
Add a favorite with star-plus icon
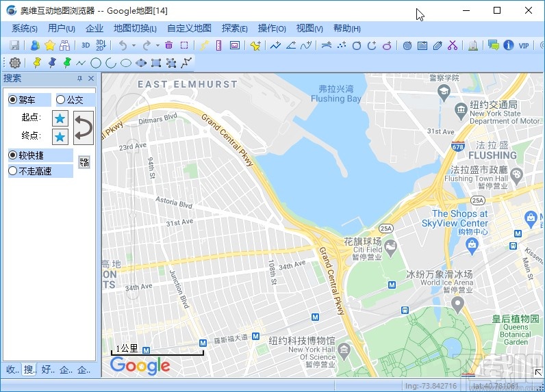[255, 45]
